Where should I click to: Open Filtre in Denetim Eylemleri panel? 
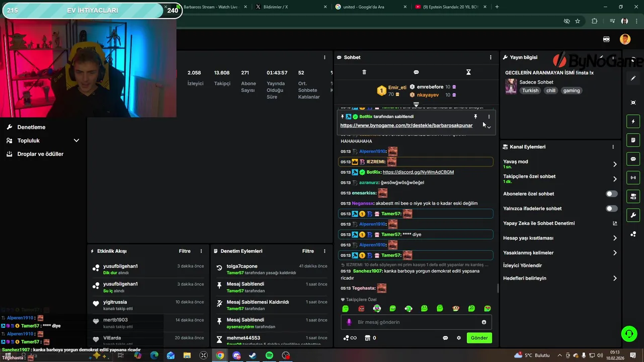point(308,251)
